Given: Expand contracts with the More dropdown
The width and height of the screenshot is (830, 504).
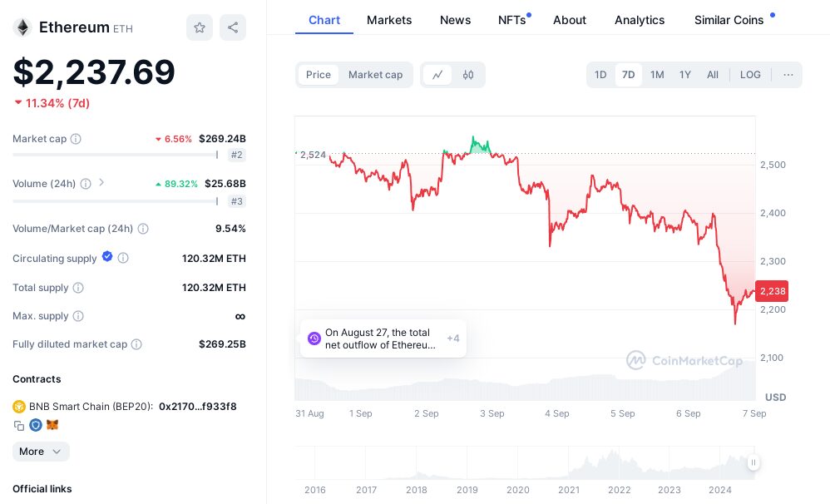Looking at the screenshot, I should (x=41, y=452).
